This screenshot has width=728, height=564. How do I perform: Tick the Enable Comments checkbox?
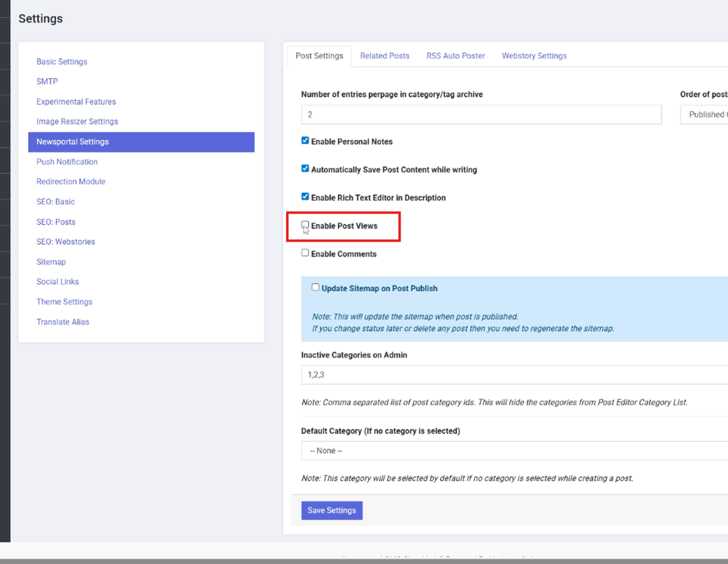coord(305,253)
